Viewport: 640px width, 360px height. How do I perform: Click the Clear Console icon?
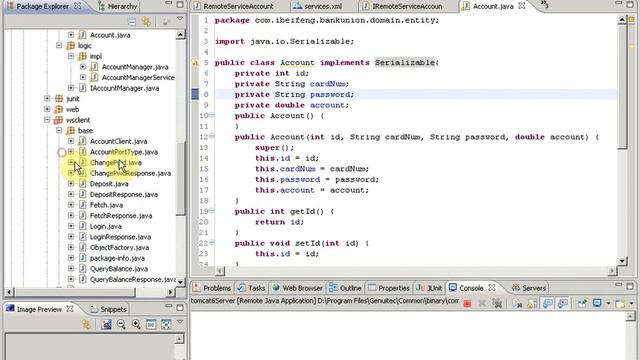click(517, 303)
